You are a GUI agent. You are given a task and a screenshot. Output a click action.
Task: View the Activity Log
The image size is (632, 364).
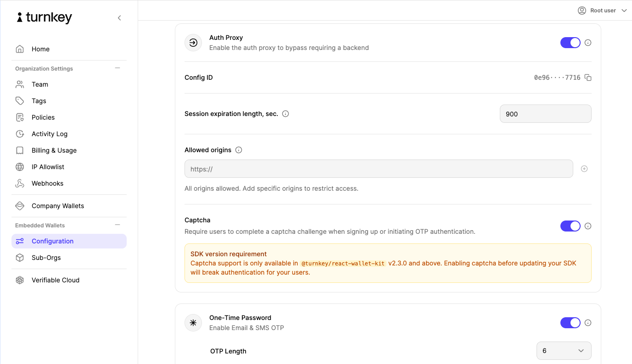[69, 134]
